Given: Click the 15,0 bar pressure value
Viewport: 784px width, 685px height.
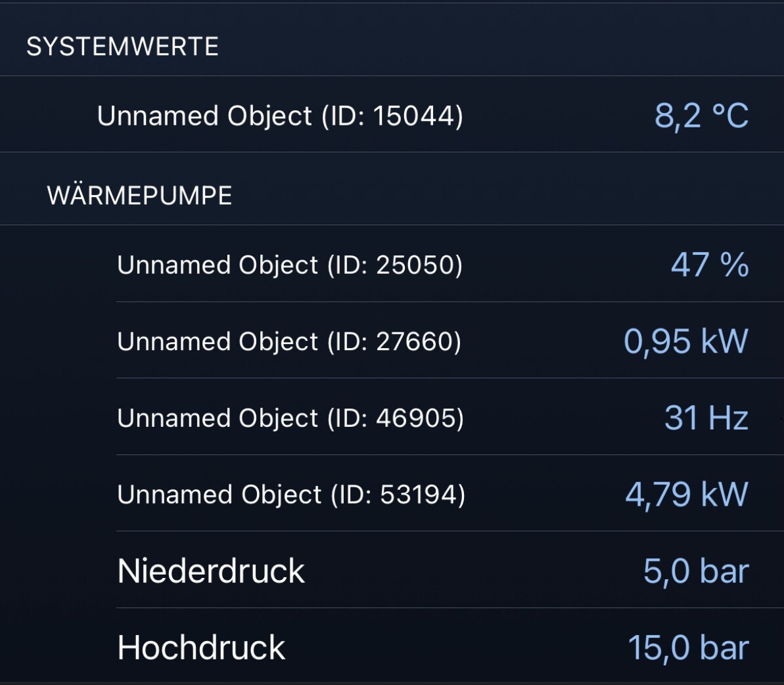Looking at the screenshot, I should click(688, 648).
